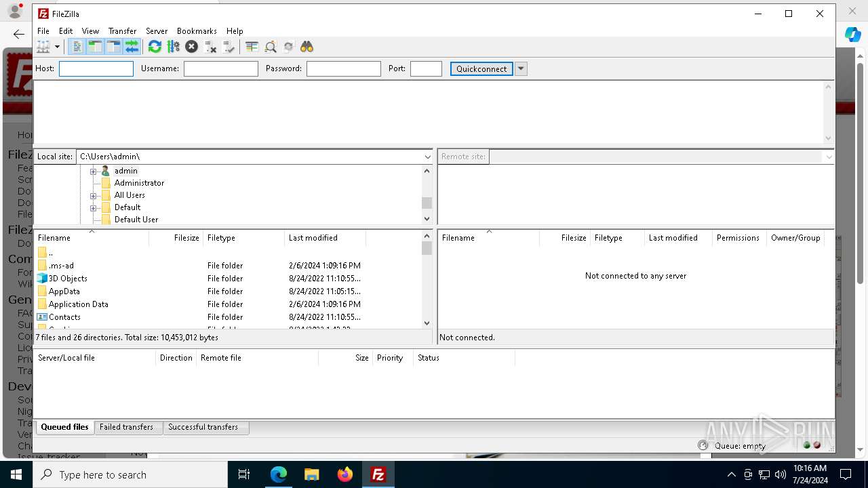868x488 pixels.
Task: Search for files with binoculars icon
Action: coord(307,47)
